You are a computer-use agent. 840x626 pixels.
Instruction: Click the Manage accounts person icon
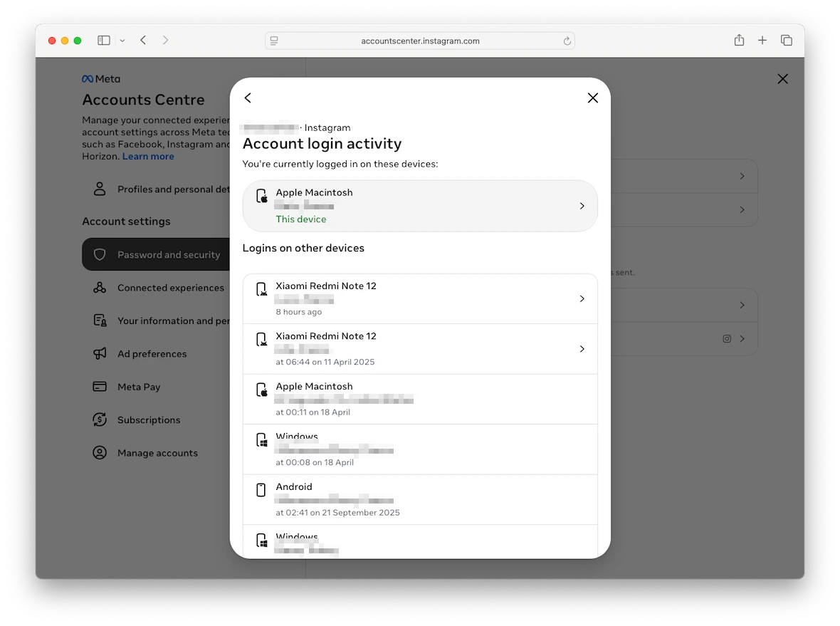pos(100,453)
